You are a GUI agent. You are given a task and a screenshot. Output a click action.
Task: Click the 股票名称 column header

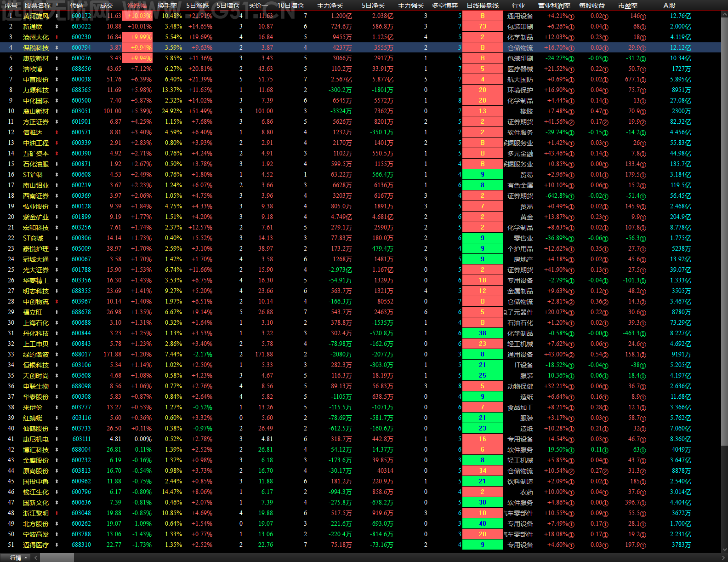pos(38,6)
